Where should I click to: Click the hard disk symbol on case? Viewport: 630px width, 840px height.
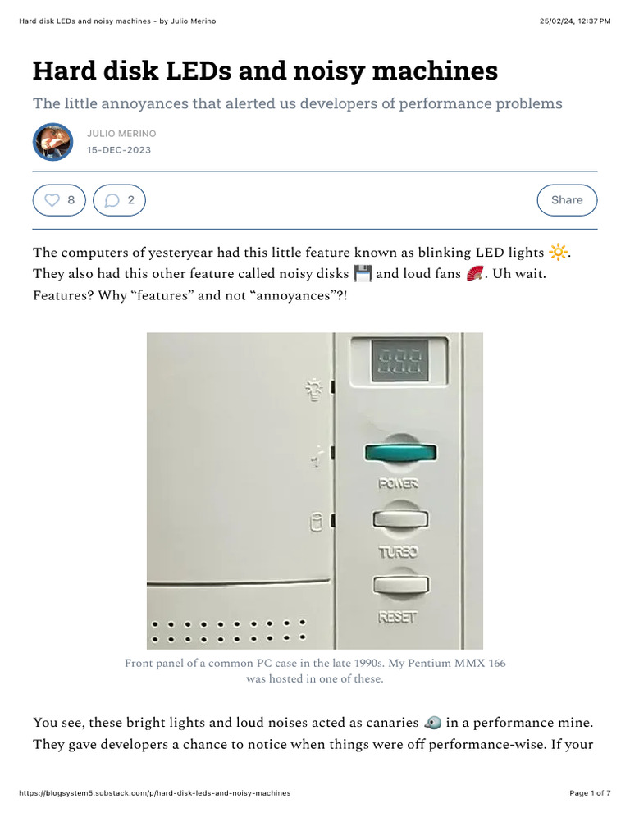pos(316,523)
